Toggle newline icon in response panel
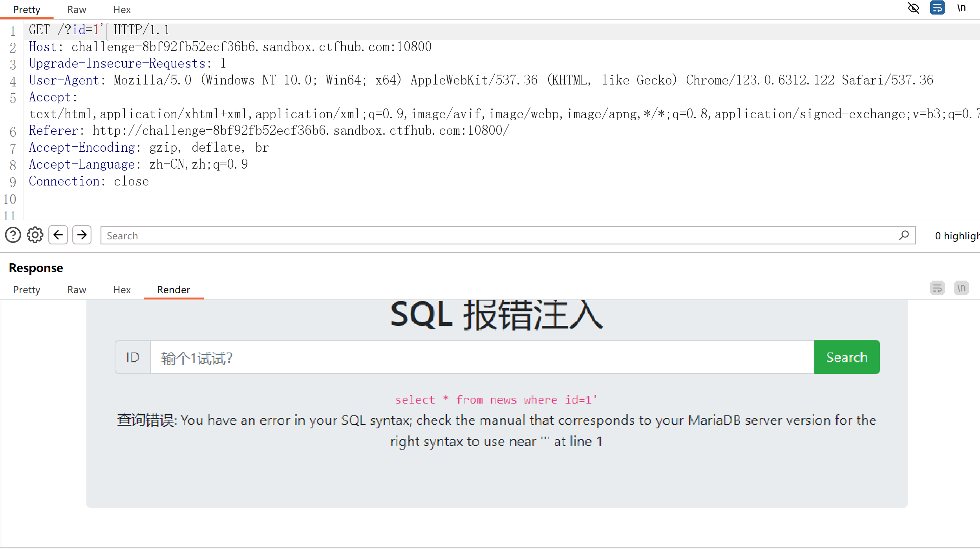980x549 pixels. (x=961, y=288)
